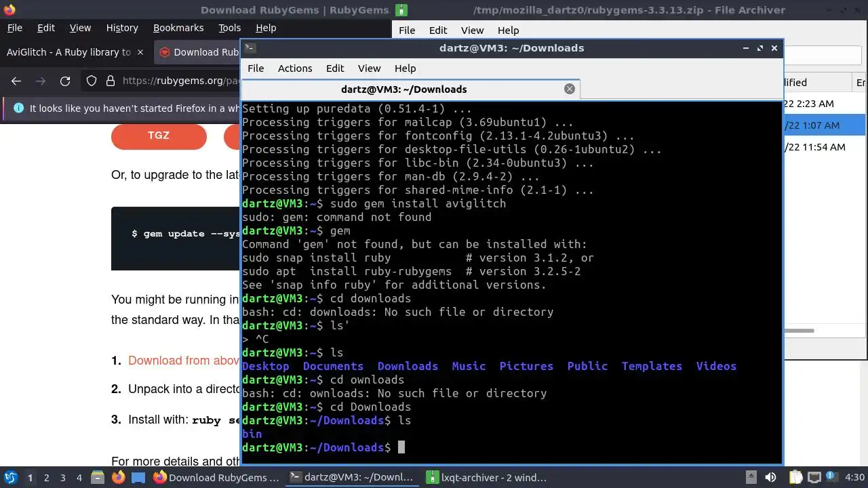Switch to lxqt-archiver taskbar entry
The image size is (868, 488).
tap(486, 477)
